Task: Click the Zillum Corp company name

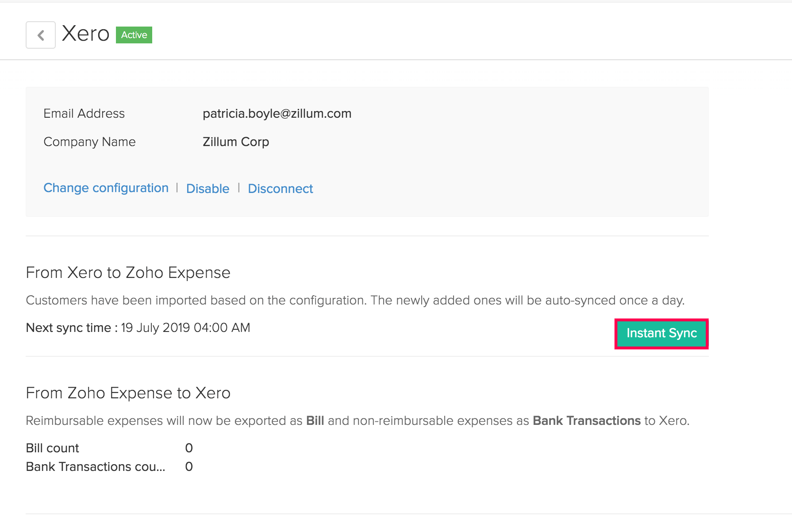Action: (236, 142)
